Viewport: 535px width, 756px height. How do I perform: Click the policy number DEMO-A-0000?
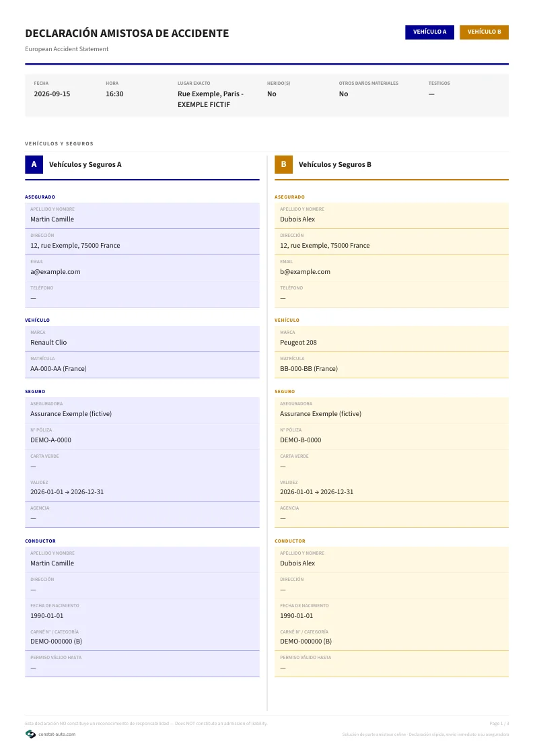(50, 440)
